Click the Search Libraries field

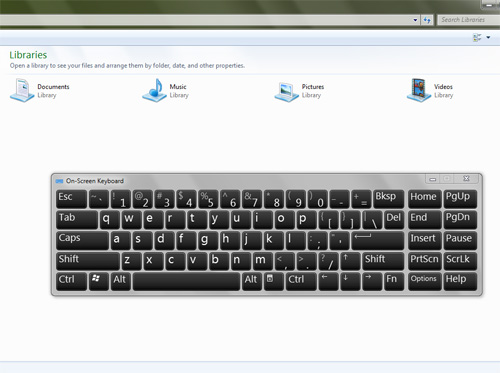click(x=468, y=20)
